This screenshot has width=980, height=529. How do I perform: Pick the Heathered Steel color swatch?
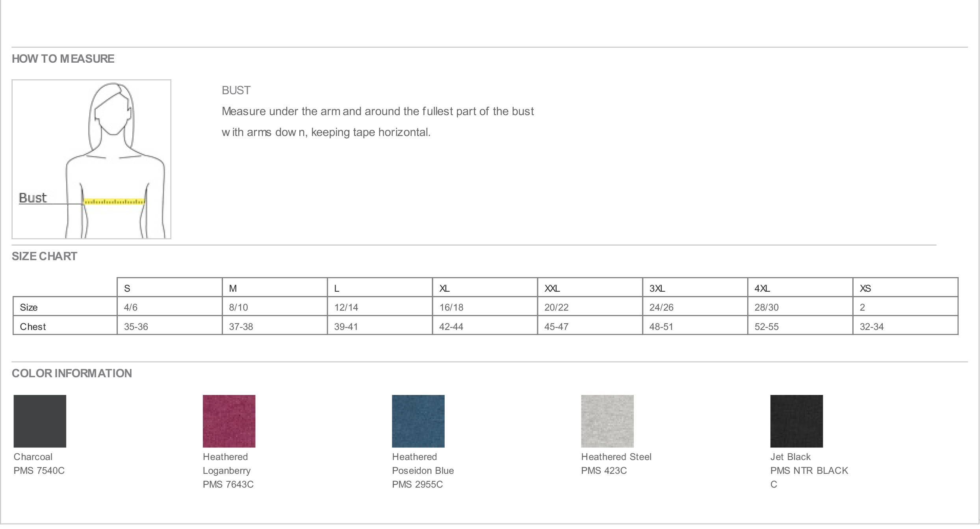coord(607,421)
